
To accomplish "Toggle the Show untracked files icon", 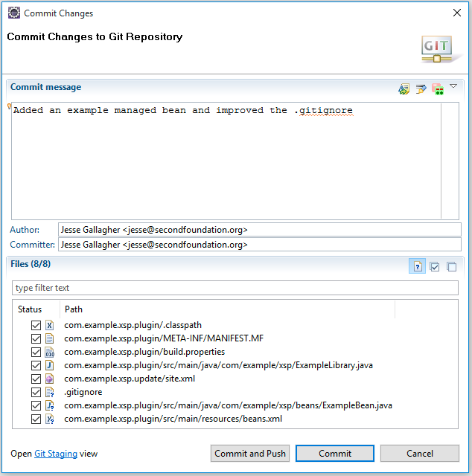I will [x=417, y=266].
